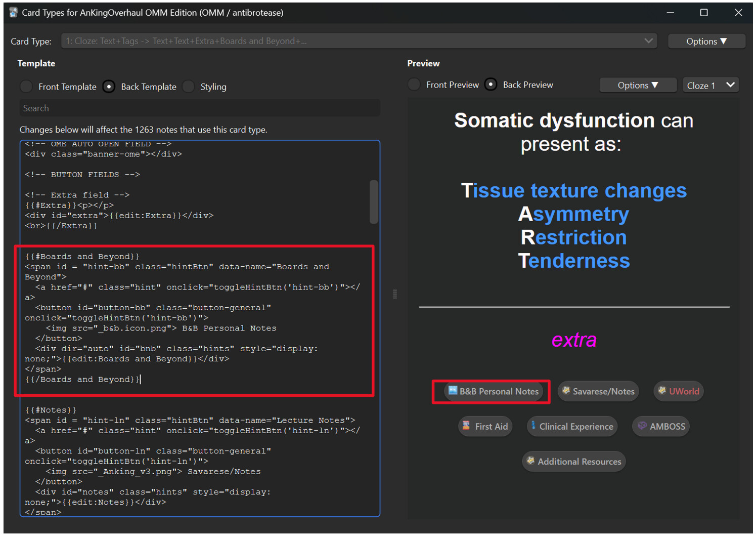The height and width of the screenshot is (537, 756).
Task: Open the top-right Options menu
Action: pos(706,41)
